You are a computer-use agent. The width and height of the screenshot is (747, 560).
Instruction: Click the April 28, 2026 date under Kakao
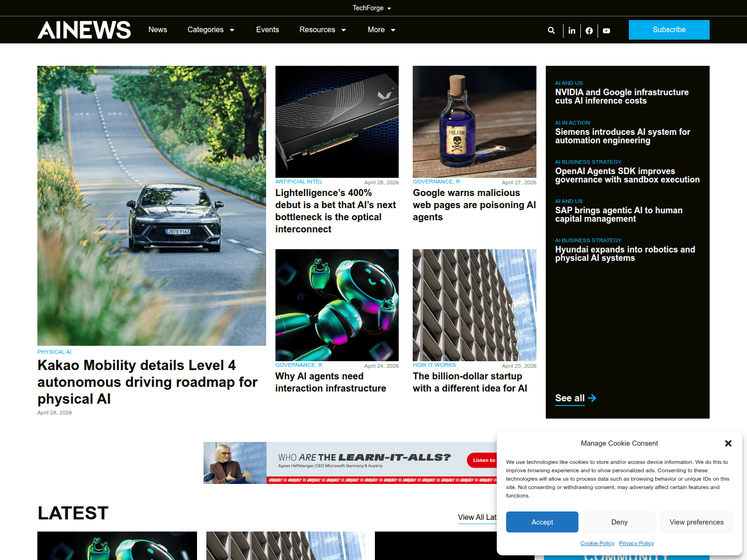pyautogui.click(x=55, y=413)
